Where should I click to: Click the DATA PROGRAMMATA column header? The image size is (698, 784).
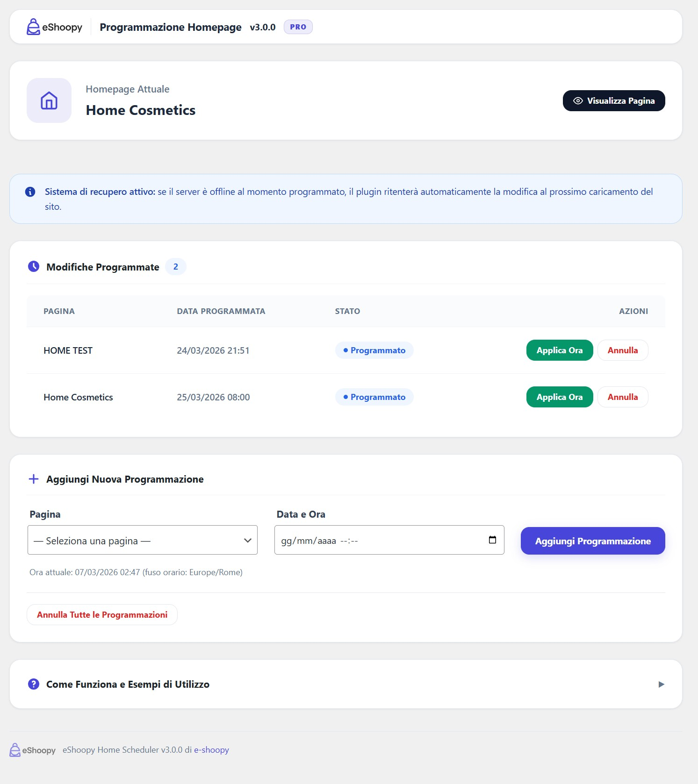(x=221, y=311)
